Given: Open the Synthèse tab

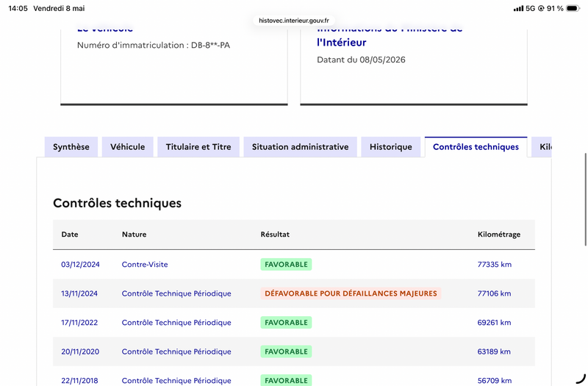Looking at the screenshot, I should tap(71, 146).
